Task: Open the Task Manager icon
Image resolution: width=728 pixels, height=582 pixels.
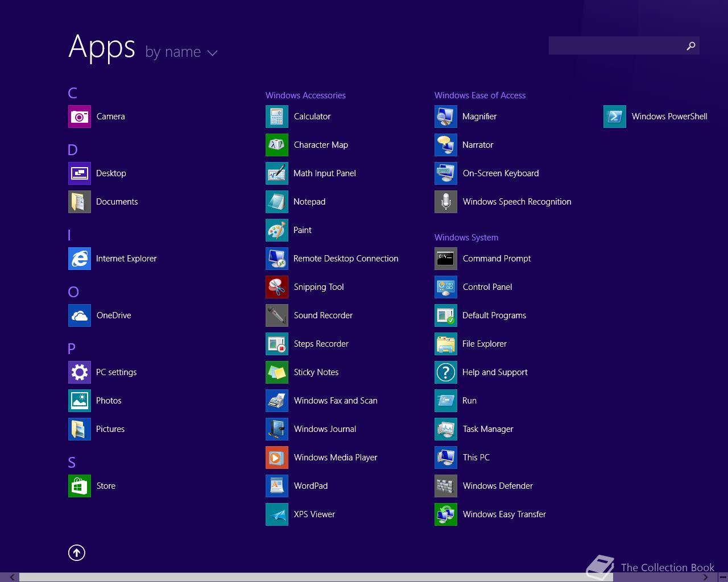Action: coord(446,429)
